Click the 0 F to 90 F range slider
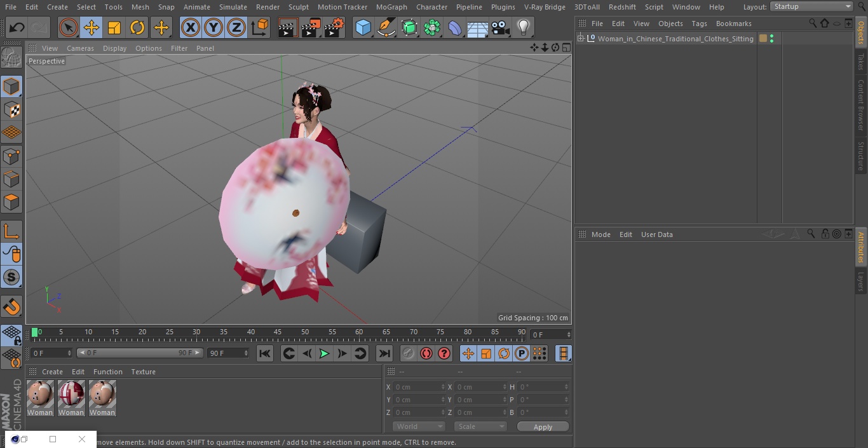The height and width of the screenshot is (448, 868). [x=140, y=353]
